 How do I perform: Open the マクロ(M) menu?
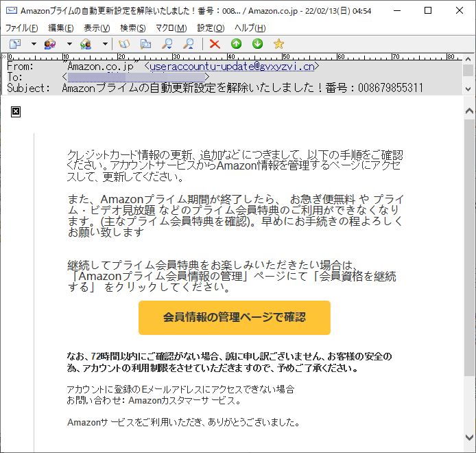pos(171,28)
